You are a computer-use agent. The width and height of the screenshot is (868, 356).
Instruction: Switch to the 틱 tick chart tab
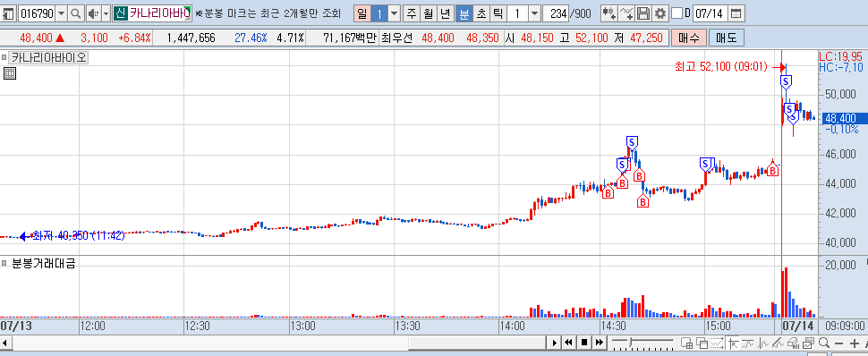coord(498,13)
